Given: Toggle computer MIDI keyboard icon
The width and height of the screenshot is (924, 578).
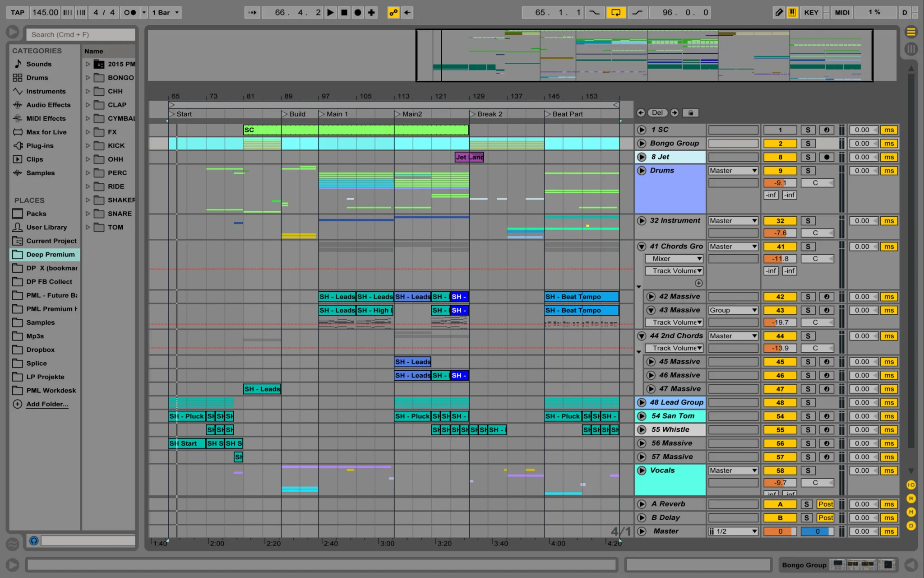Looking at the screenshot, I should click(792, 13).
